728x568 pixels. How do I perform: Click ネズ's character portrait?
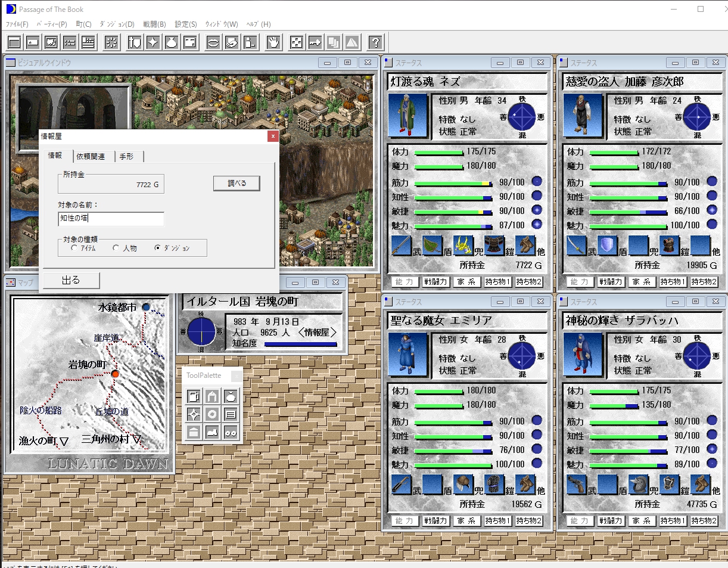408,116
